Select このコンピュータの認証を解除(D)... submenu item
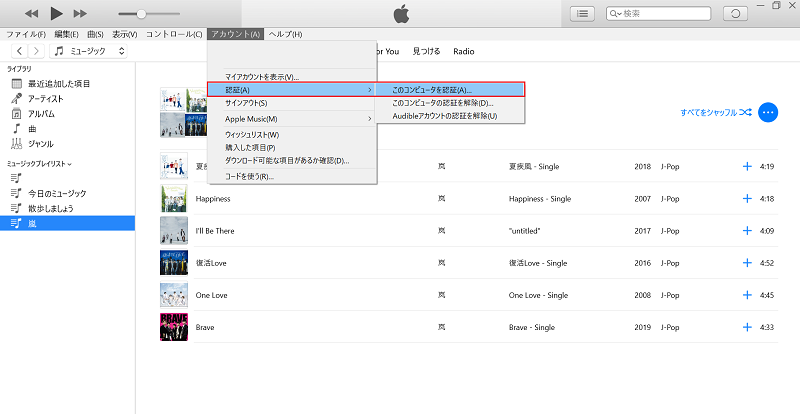Viewport: 800px width, 414px height. click(x=451, y=103)
